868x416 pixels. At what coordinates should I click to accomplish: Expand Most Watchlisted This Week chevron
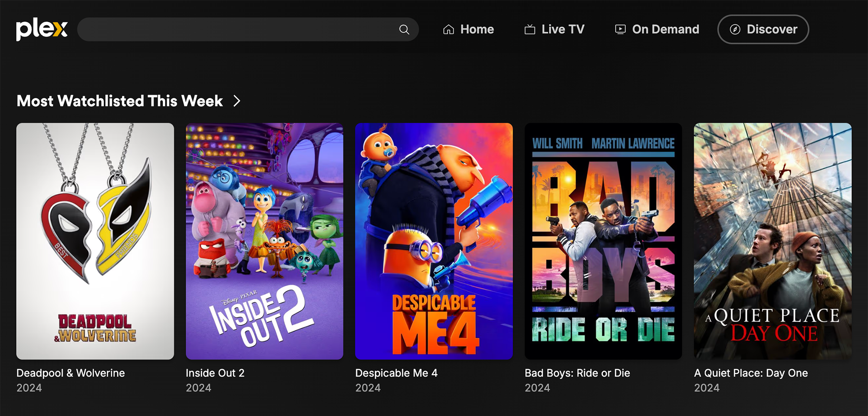click(x=237, y=101)
